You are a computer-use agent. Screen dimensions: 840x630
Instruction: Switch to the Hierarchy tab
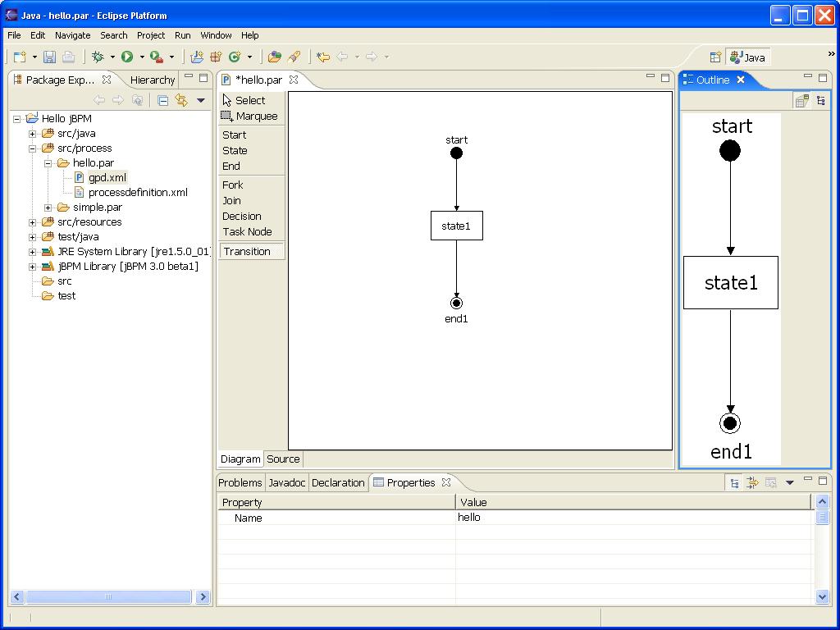click(x=152, y=80)
